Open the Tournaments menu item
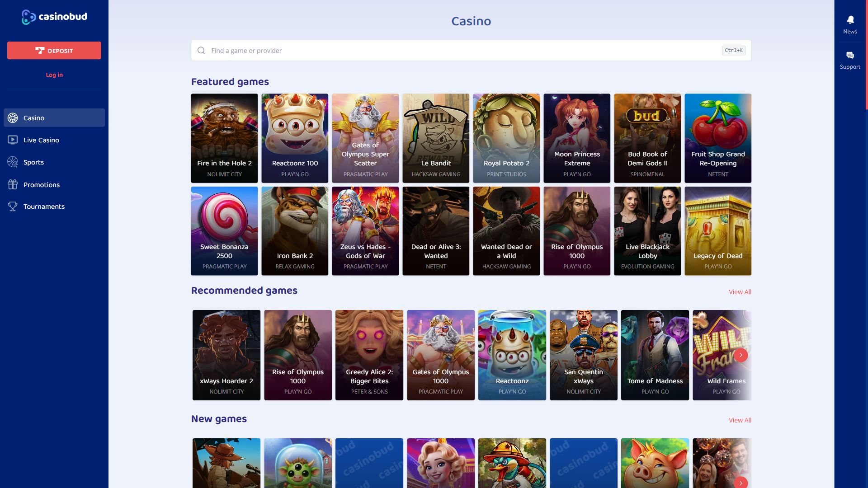Screen dimensions: 868x488 click(54, 206)
